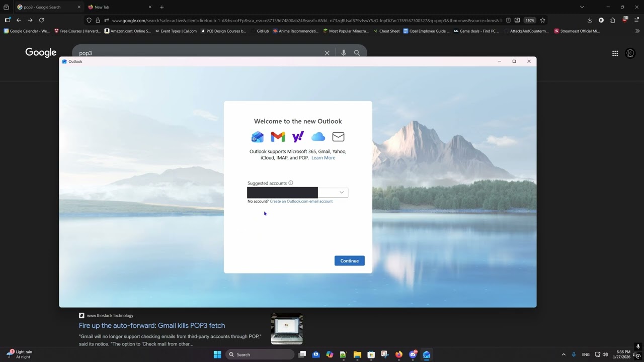Image resolution: width=644 pixels, height=362 pixels.
Task: Open the Google account avatar
Action: (630, 53)
